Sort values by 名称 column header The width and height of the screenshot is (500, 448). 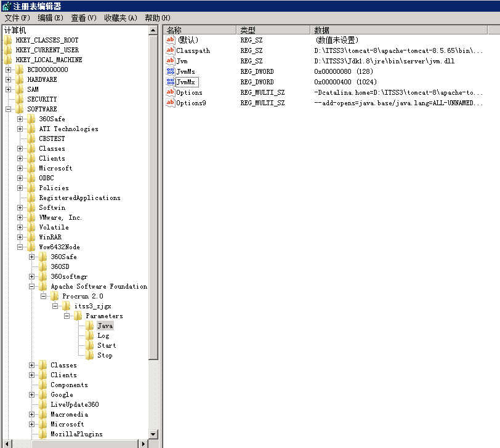point(200,30)
